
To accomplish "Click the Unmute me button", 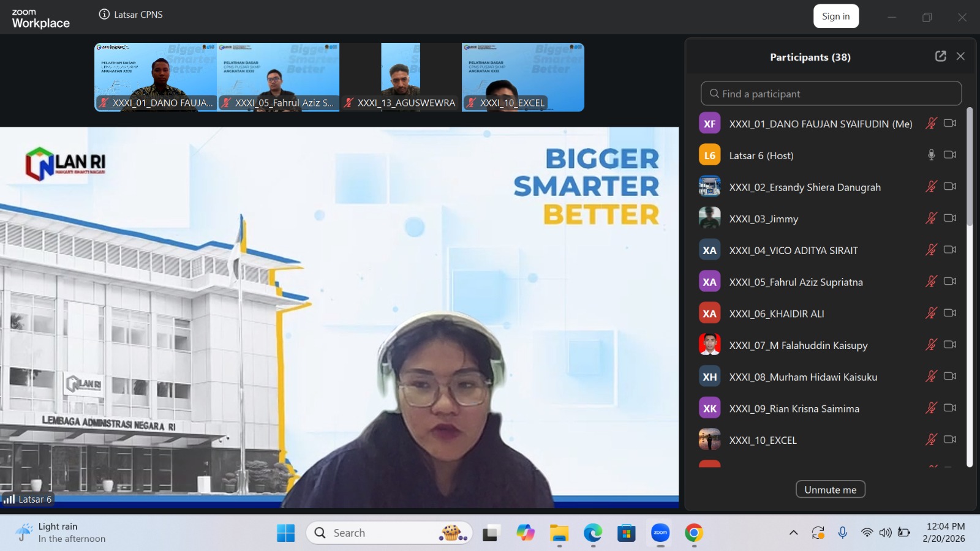I will (x=830, y=489).
